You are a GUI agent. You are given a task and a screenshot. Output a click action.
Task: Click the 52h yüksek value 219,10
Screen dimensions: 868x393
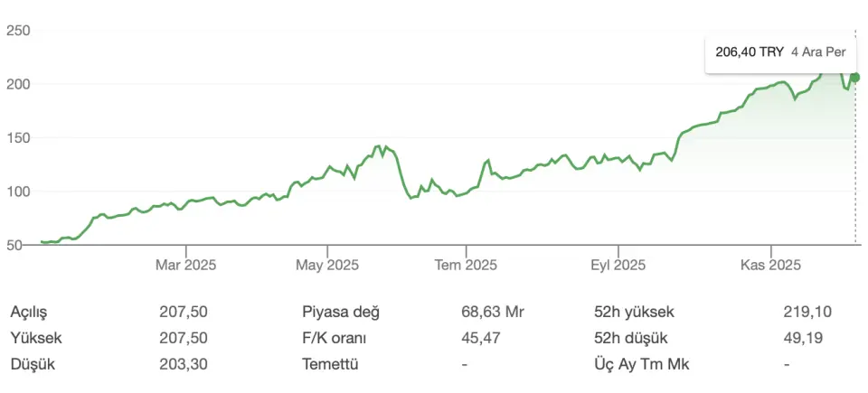807,312
